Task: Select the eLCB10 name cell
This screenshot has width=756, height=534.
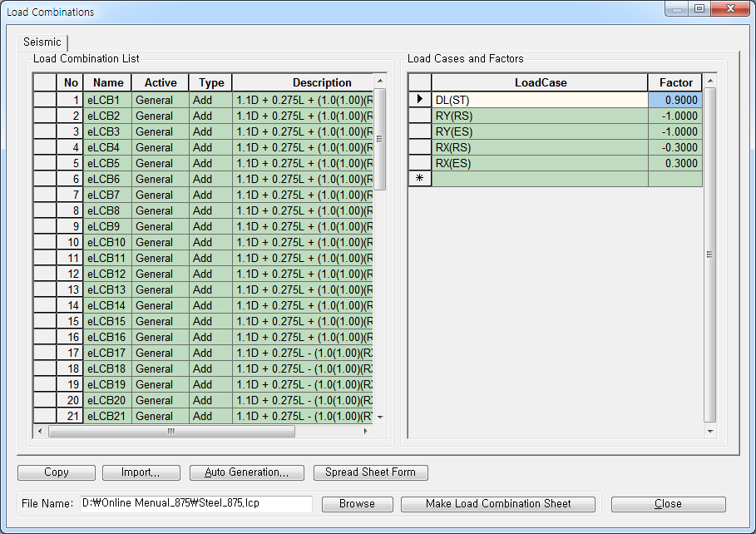Action: pyautogui.click(x=107, y=242)
